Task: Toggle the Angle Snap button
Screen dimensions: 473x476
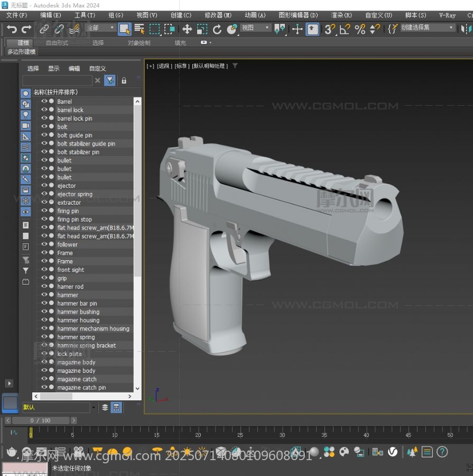Action: click(345, 29)
